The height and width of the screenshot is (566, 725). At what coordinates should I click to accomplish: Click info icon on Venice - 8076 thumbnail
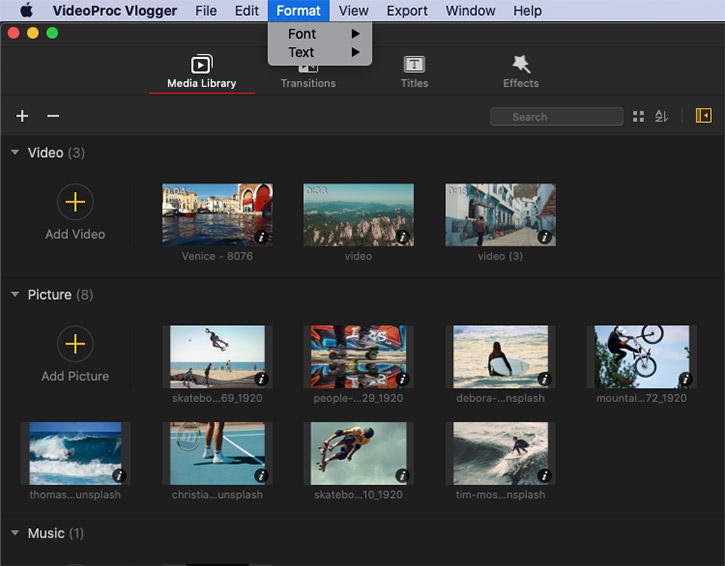[262, 238]
